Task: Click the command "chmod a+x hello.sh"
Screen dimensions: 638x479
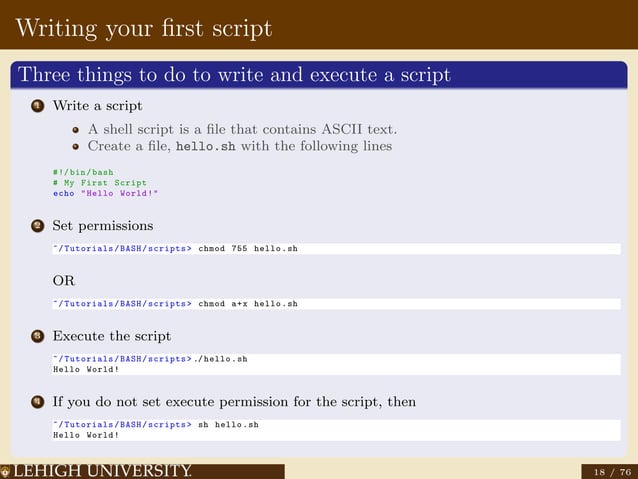Action: [248, 304]
